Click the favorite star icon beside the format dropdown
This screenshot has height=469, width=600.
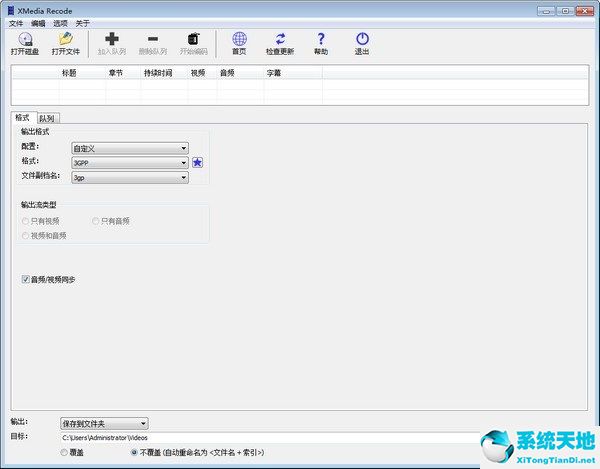tap(197, 163)
